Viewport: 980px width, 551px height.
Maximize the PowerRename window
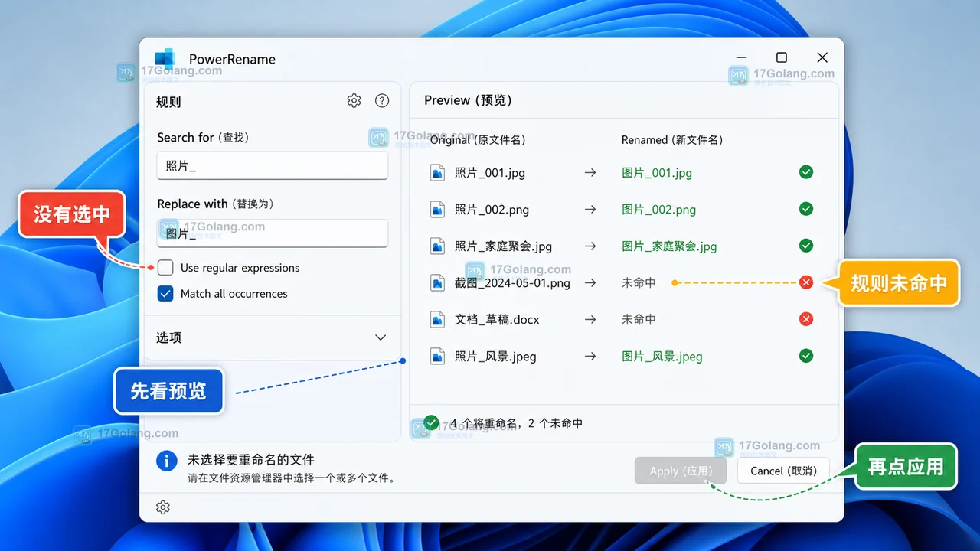tap(781, 58)
